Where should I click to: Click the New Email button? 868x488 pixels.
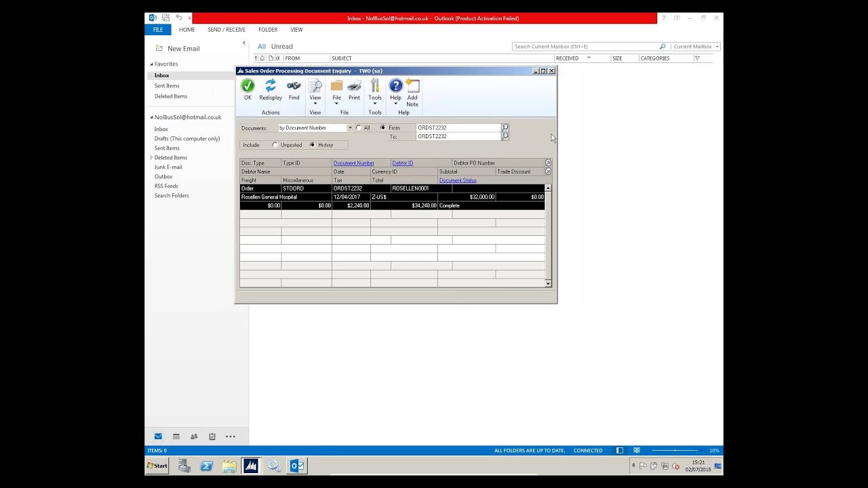178,49
